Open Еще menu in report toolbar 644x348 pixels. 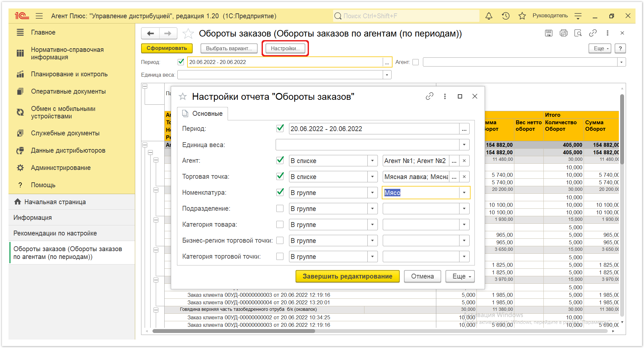click(x=600, y=48)
